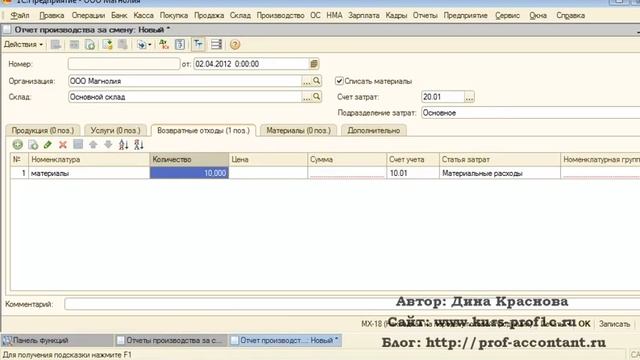
Task: Click the ellipsis button for Счет затрат
Action: [x=469, y=97]
